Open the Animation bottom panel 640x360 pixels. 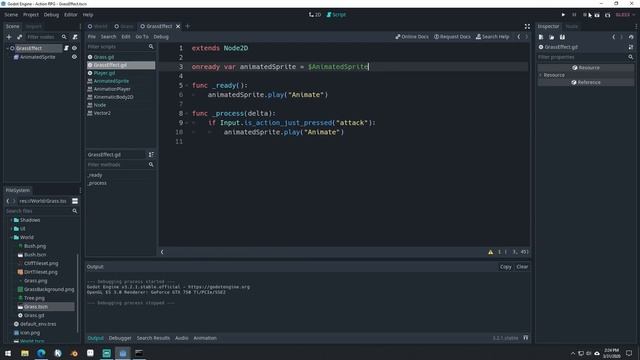click(205, 338)
